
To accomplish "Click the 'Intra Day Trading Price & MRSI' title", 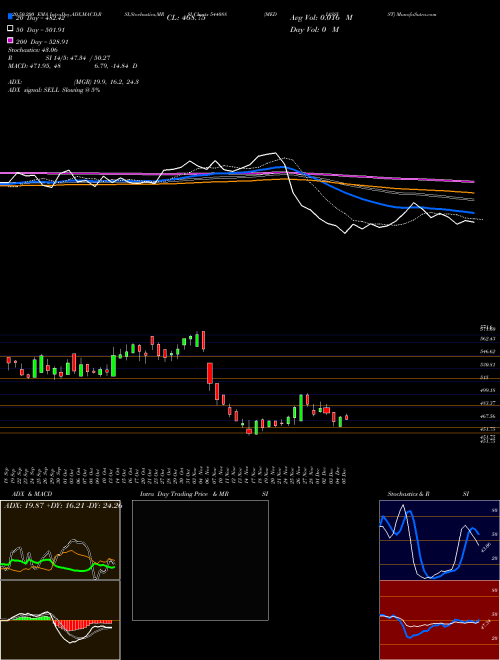I will [x=204, y=494].
